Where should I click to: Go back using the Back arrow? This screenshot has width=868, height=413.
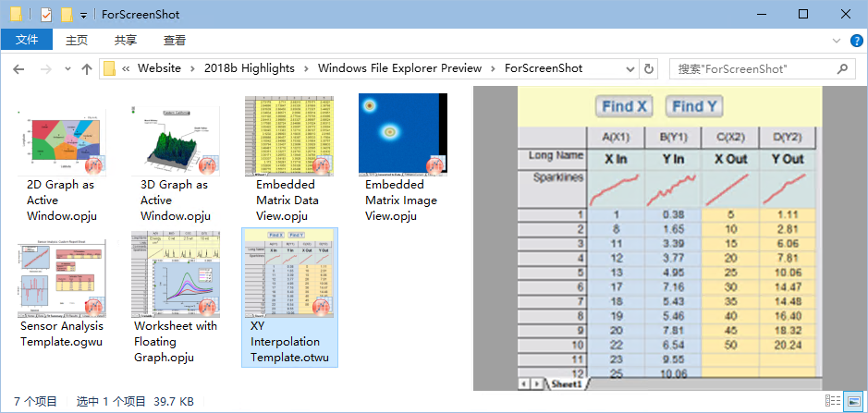point(18,69)
